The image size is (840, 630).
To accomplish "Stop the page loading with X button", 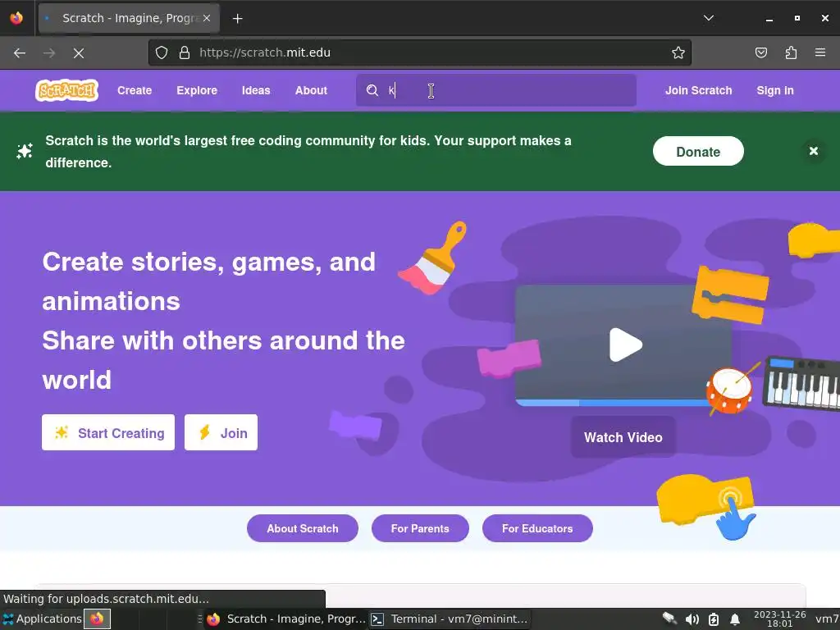I will (x=79, y=53).
